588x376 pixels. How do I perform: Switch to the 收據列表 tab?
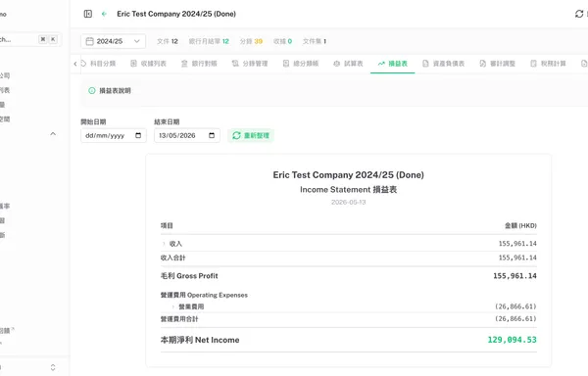click(x=149, y=64)
